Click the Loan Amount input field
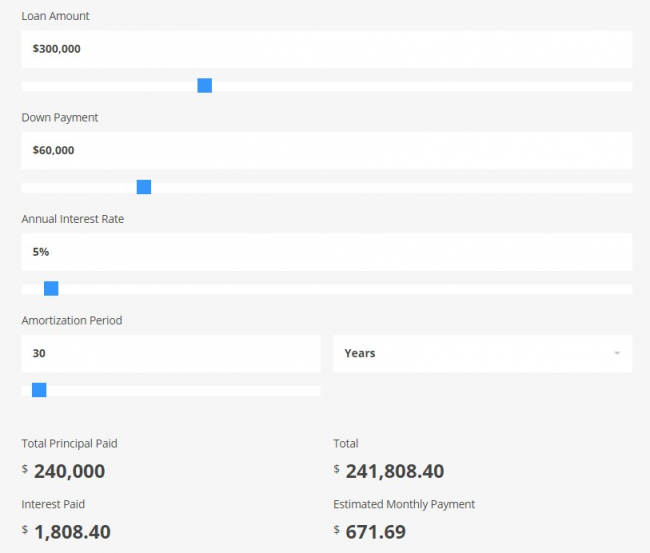Image resolution: width=650 pixels, height=553 pixels. coord(326,48)
